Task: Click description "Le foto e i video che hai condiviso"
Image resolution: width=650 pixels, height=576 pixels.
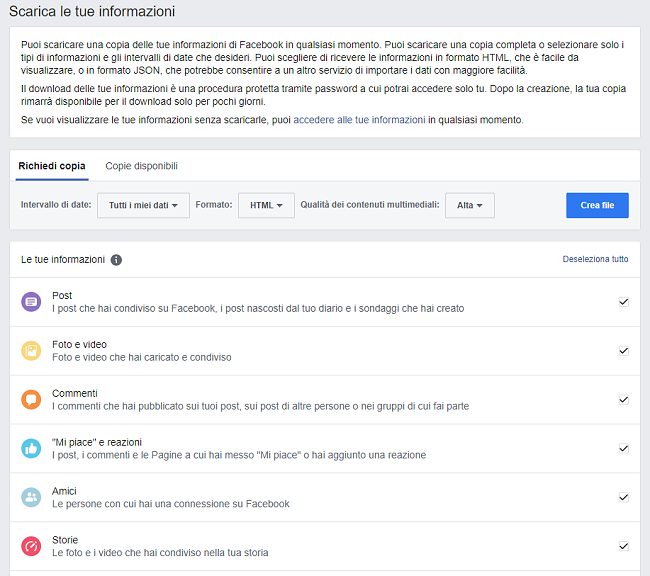Action: click(160, 553)
